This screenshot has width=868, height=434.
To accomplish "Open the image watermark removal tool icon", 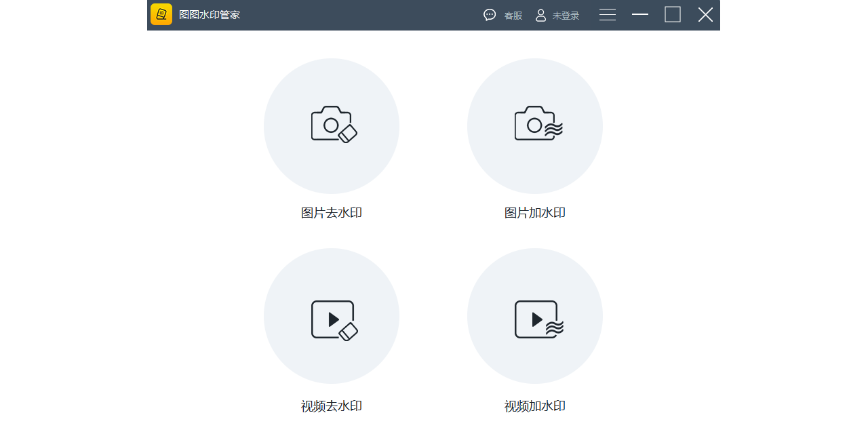I will (x=332, y=126).
